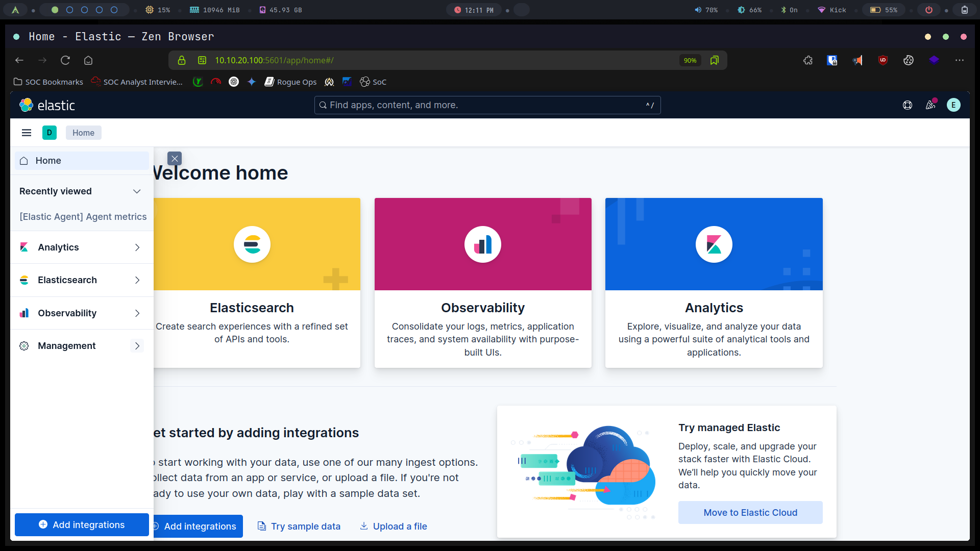Click the Elastic logo in header

(47, 105)
